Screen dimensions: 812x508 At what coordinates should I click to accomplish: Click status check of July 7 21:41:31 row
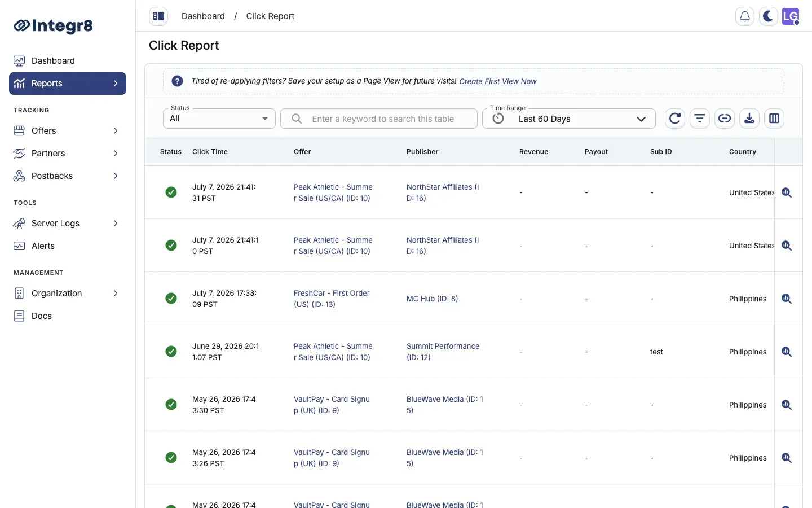pos(171,192)
